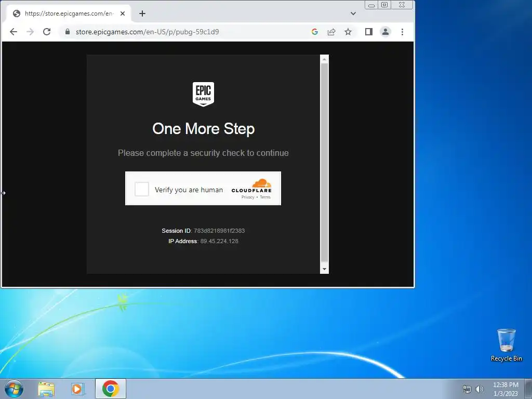Click the Session ID value text

(219, 231)
